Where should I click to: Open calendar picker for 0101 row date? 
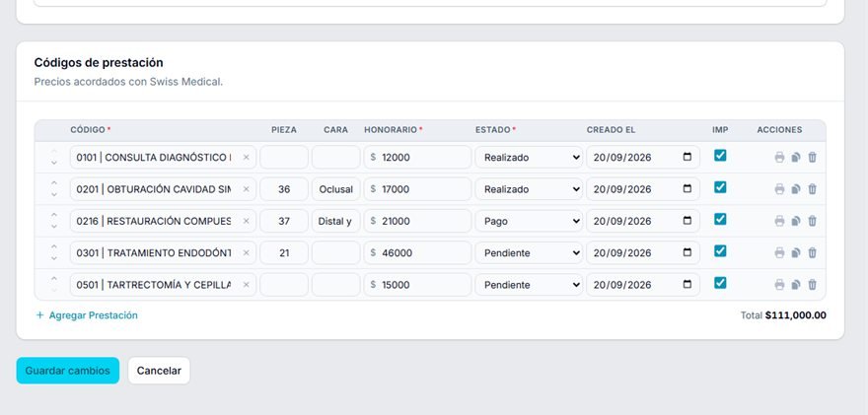(x=687, y=157)
